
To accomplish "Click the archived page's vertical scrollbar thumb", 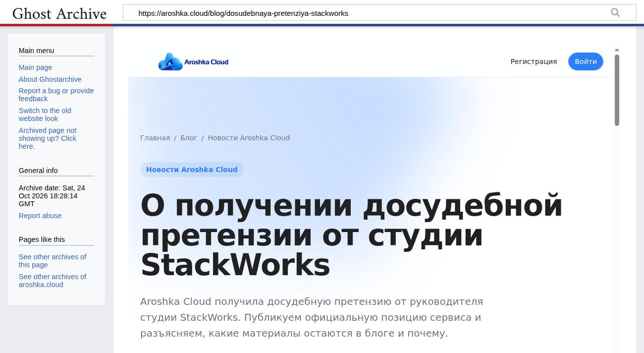I will (x=617, y=90).
